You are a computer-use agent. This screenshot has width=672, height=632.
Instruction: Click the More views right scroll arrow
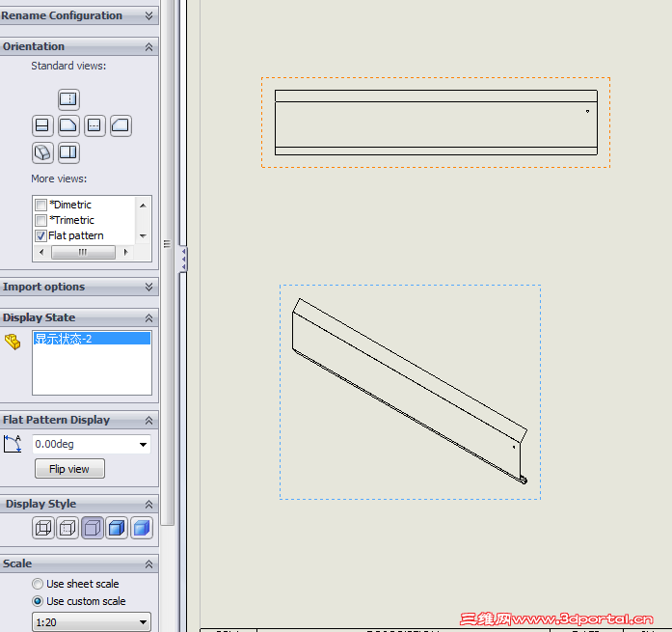(125, 252)
